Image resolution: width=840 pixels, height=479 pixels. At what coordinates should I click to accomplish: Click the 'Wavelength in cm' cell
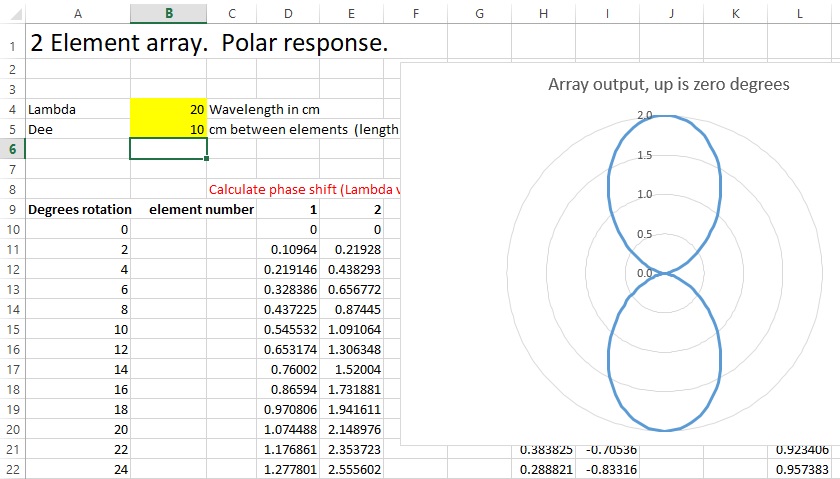coord(264,109)
